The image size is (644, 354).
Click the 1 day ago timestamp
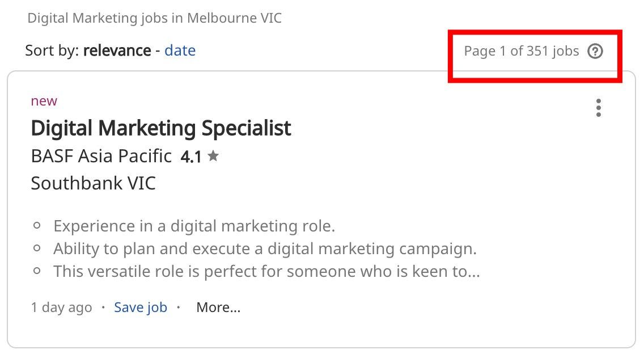pyautogui.click(x=61, y=307)
